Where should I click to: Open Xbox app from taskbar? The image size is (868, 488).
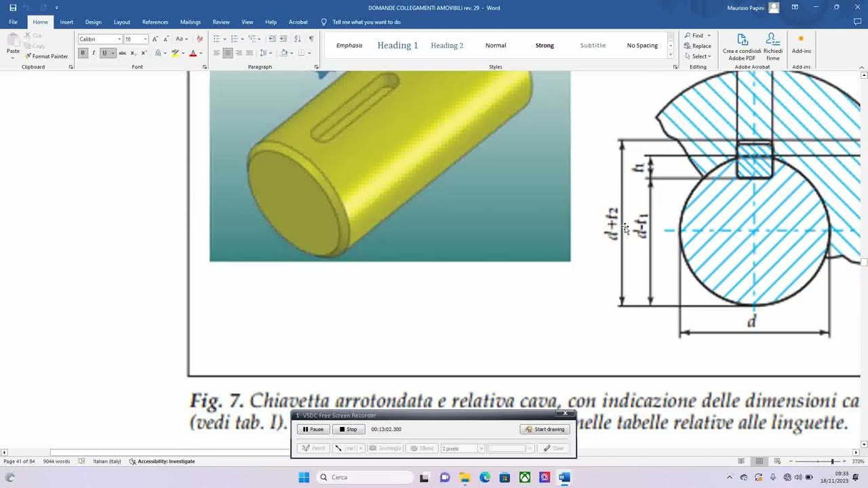525,477
